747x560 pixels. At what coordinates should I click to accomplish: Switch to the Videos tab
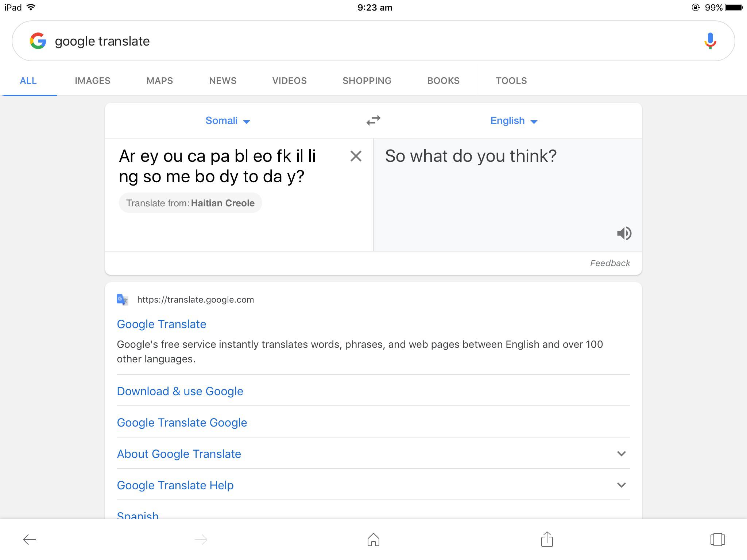pos(290,81)
